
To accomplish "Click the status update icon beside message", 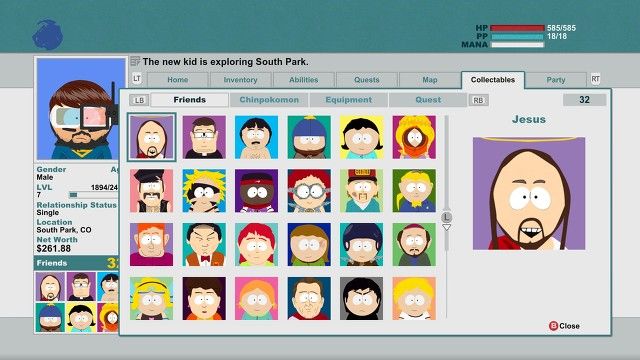I will [x=135, y=62].
